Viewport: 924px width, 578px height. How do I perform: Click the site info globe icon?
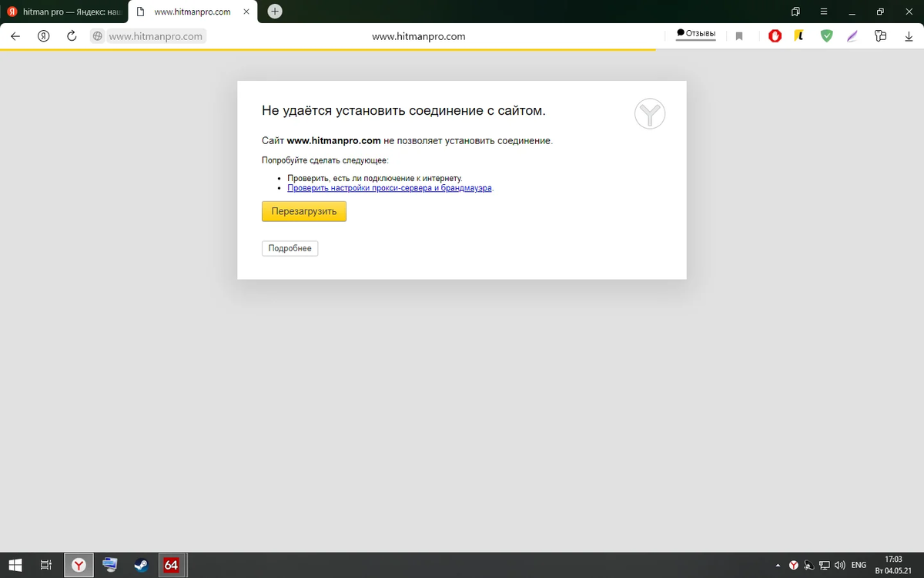click(x=97, y=36)
